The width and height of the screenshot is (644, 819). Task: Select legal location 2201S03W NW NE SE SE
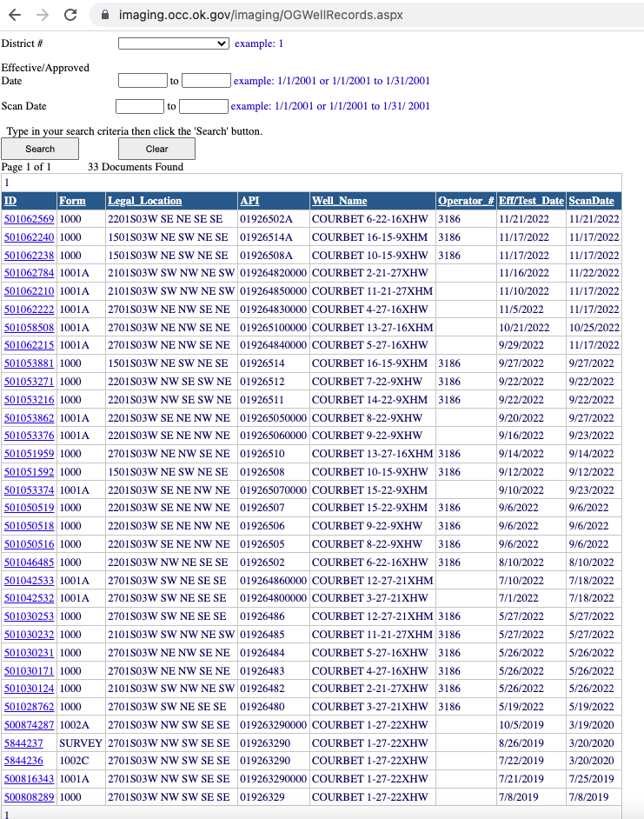tap(168, 562)
